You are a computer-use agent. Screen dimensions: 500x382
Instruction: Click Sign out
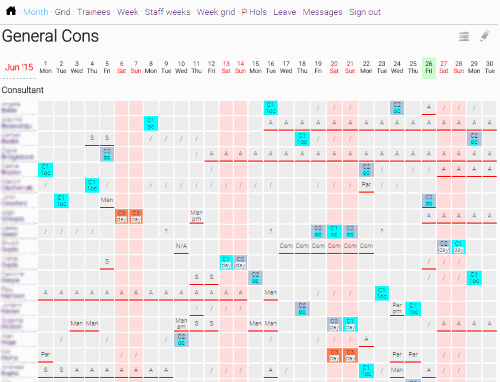tap(365, 12)
